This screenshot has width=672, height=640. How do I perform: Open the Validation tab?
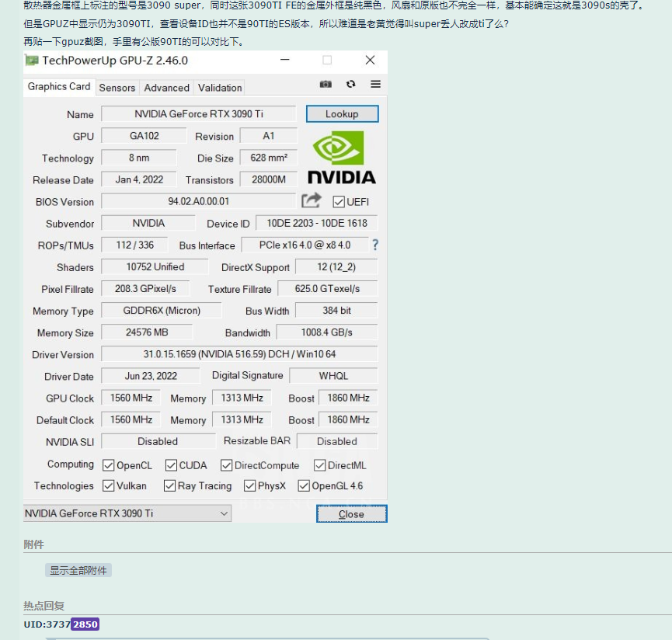pos(220,88)
